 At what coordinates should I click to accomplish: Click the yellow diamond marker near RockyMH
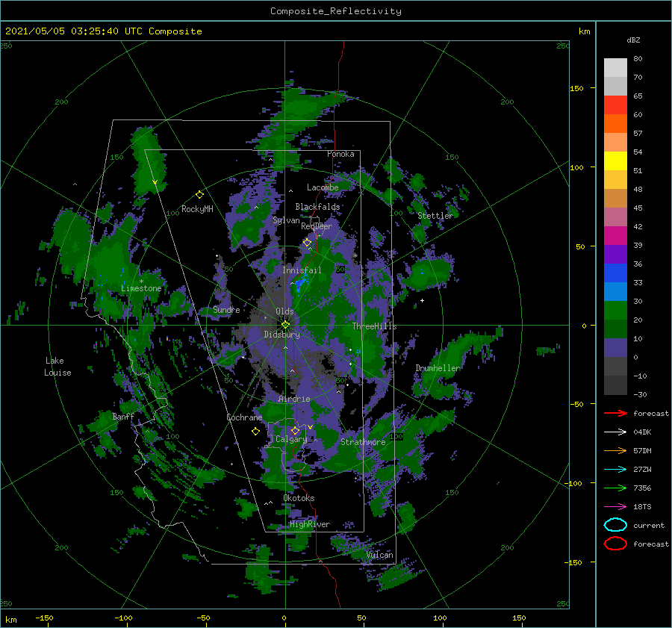click(x=199, y=195)
